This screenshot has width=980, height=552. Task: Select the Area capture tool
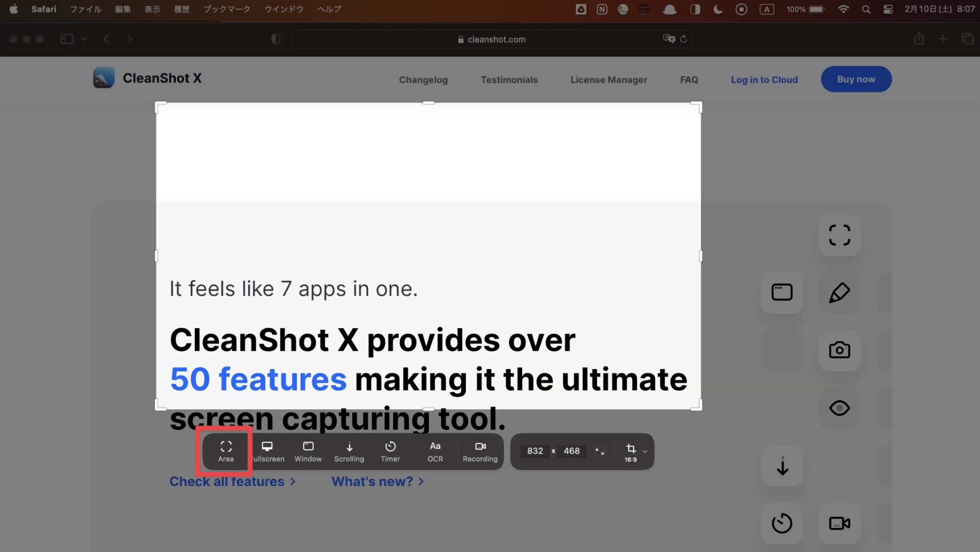(225, 451)
